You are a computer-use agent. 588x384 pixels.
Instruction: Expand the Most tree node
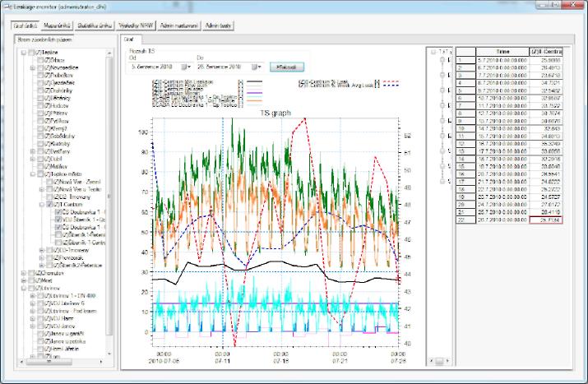pos(24,280)
